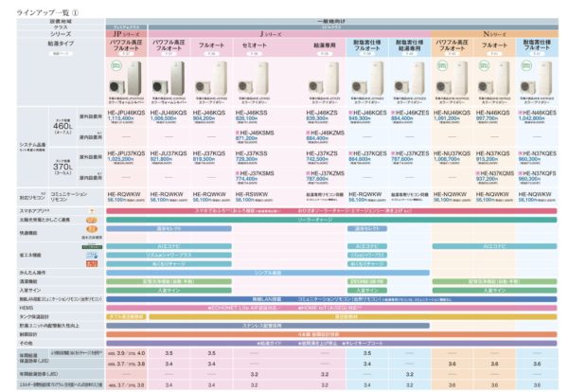Click the HE-J46KZMS indoor model
The height and width of the screenshot is (392, 568).
pos(328,133)
